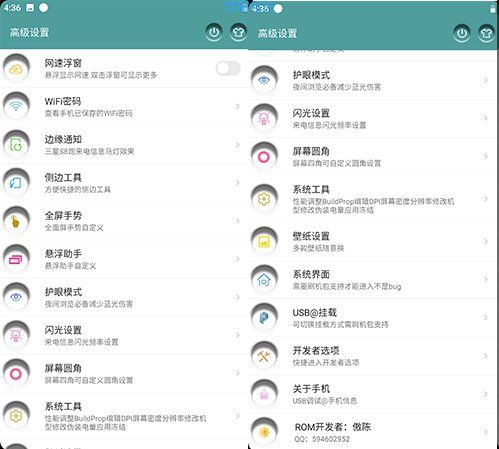Tap the WiFi密码 signal icon

(x=16, y=106)
